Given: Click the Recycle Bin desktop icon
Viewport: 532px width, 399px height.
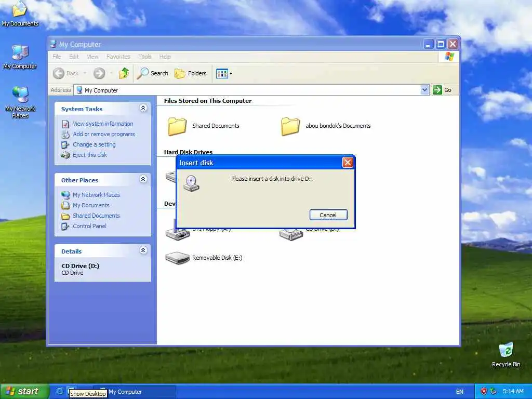Looking at the screenshot, I should click(x=506, y=355).
